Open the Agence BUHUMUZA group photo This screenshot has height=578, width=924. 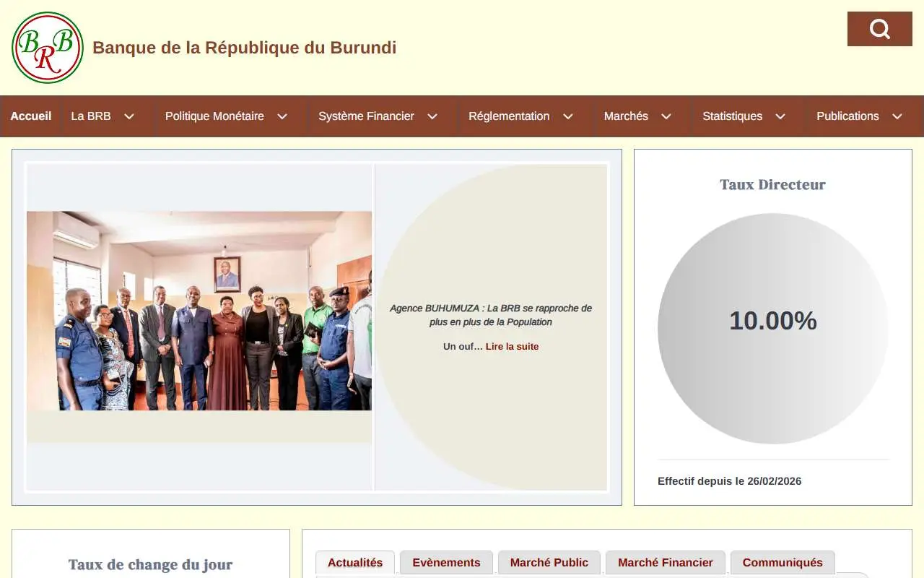(x=199, y=311)
